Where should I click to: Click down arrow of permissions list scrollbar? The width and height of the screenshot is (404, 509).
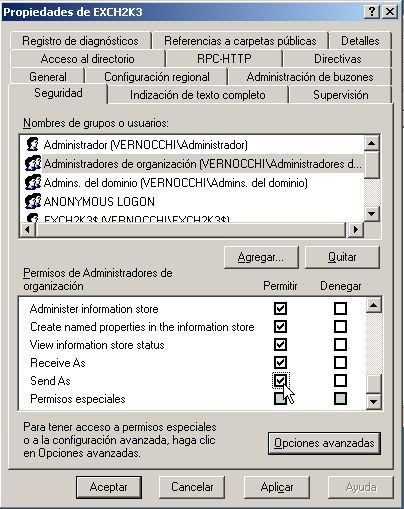(373, 402)
